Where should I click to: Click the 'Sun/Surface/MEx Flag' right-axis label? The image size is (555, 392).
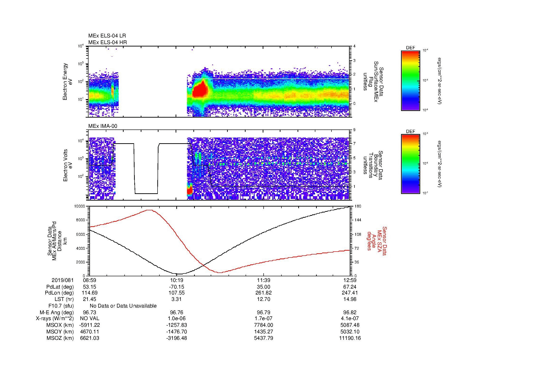[x=373, y=82]
